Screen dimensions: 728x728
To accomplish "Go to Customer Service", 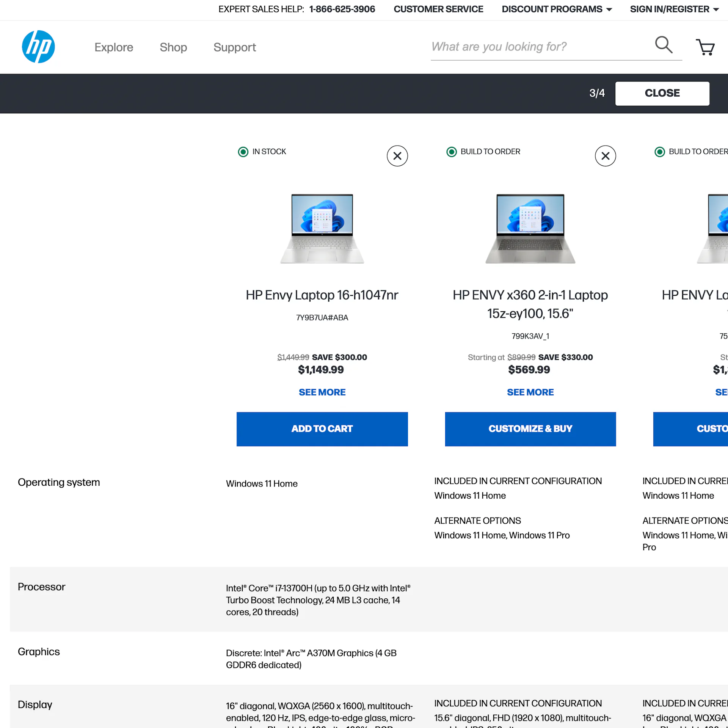I will click(438, 9).
